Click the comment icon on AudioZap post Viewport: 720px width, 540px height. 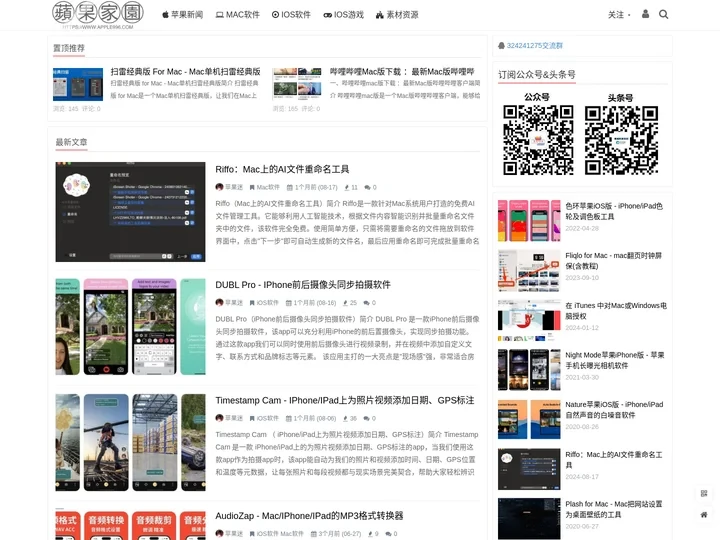tap(388, 534)
